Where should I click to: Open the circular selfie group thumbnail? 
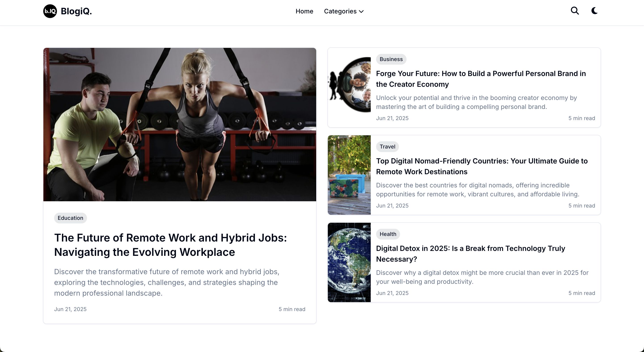pos(349,85)
